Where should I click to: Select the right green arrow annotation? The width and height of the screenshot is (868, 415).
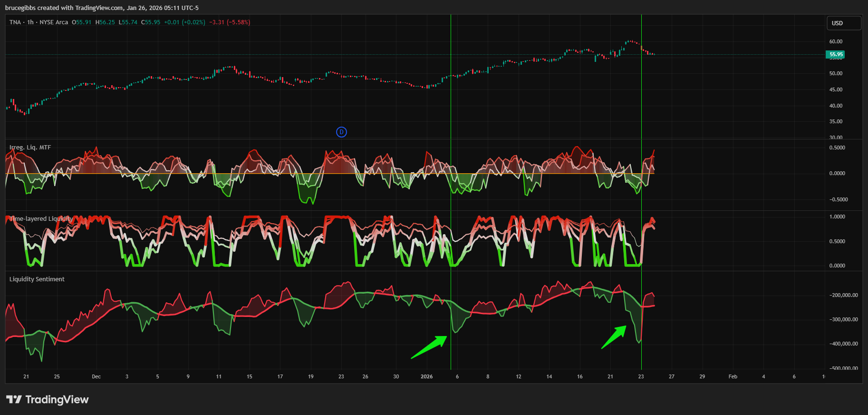(614, 337)
